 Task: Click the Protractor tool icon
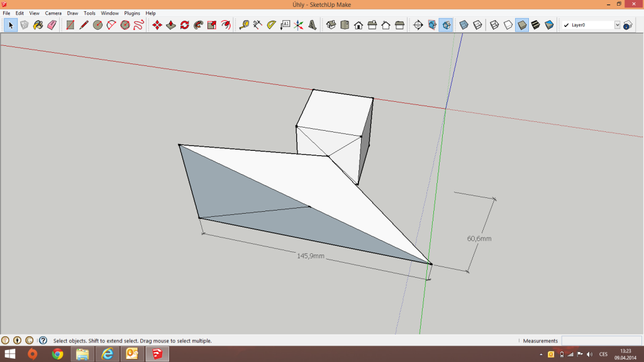point(271,25)
